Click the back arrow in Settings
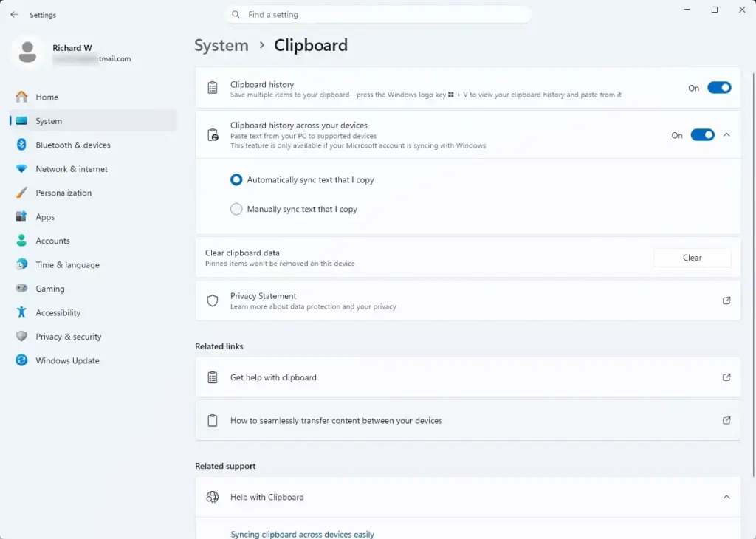 point(14,15)
